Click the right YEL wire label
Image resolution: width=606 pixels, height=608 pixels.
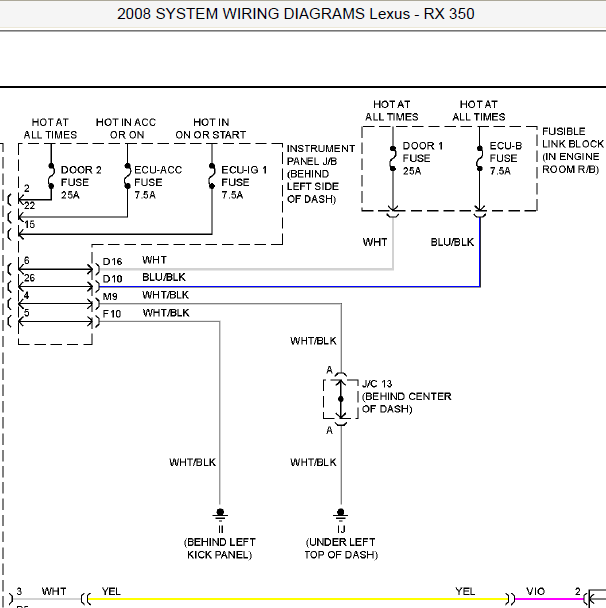coord(465,591)
